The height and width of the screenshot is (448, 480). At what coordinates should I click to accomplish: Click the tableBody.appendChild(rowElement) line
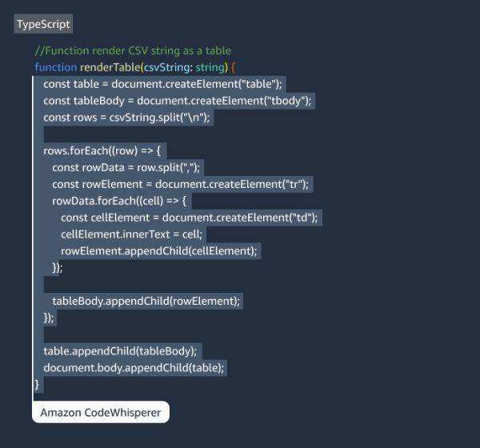click(x=146, y=301)
